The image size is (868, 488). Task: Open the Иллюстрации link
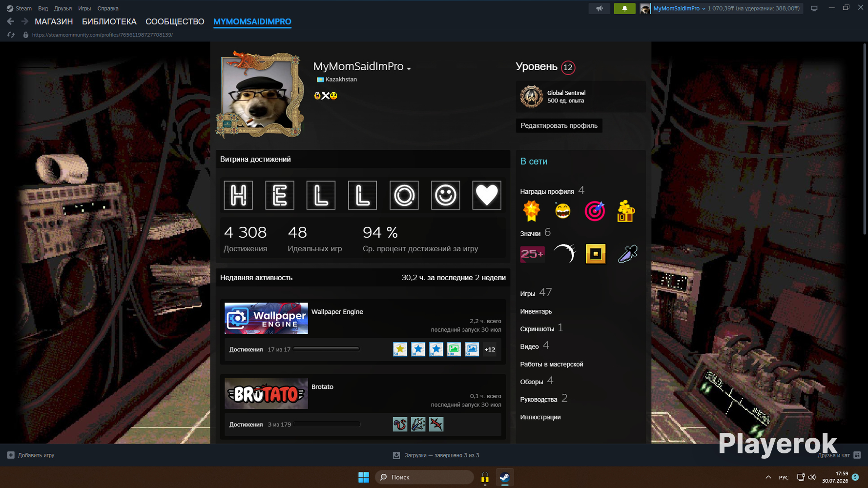pyautogui.click(x=540, y=417)
